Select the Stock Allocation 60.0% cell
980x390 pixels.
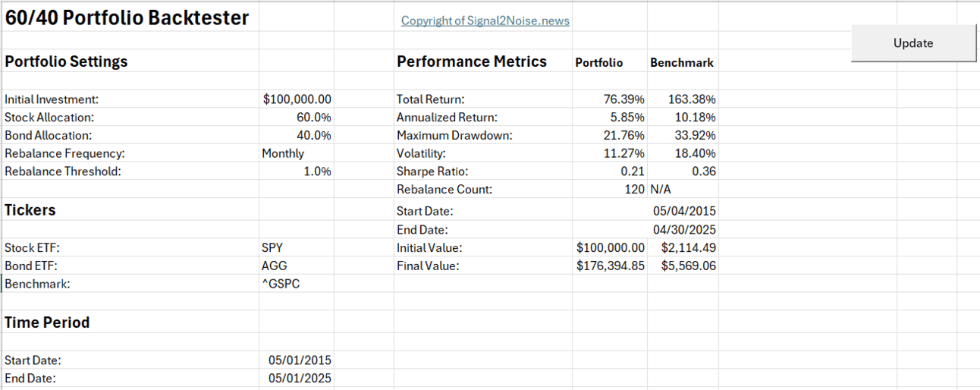pos(297,118)
